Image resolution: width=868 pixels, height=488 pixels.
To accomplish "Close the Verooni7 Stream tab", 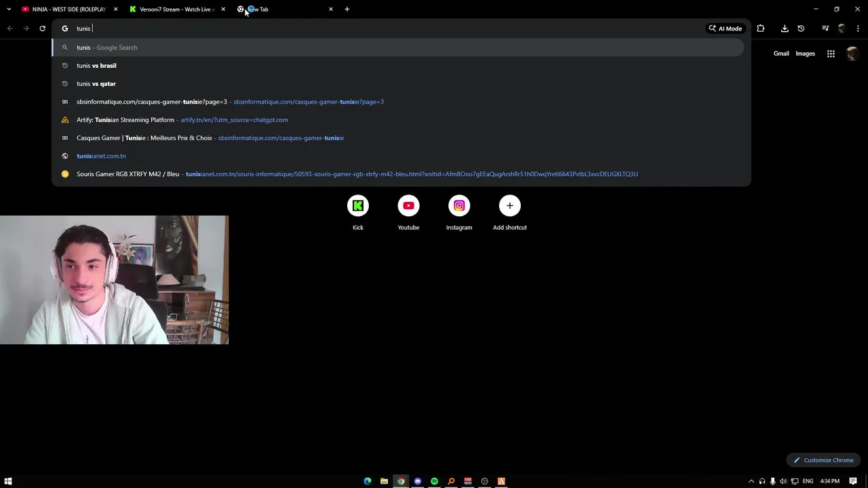I will [222, 9].
